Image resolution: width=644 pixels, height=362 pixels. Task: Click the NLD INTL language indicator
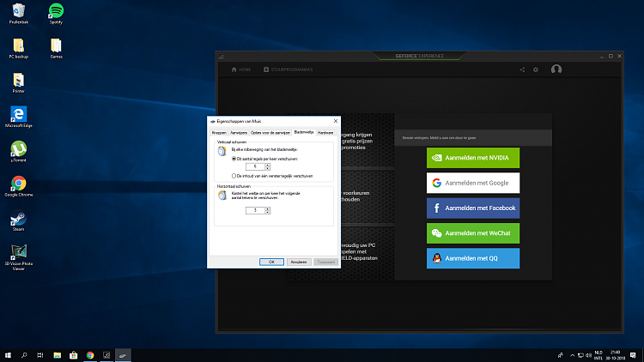pyautogui.click(x=598, y=355)
